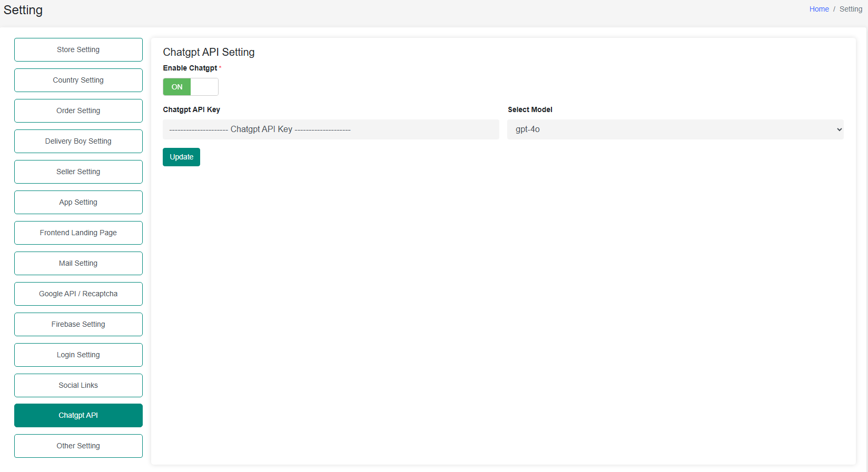Select Firebase Setting

pyautogui.click(x=78, y=324)
